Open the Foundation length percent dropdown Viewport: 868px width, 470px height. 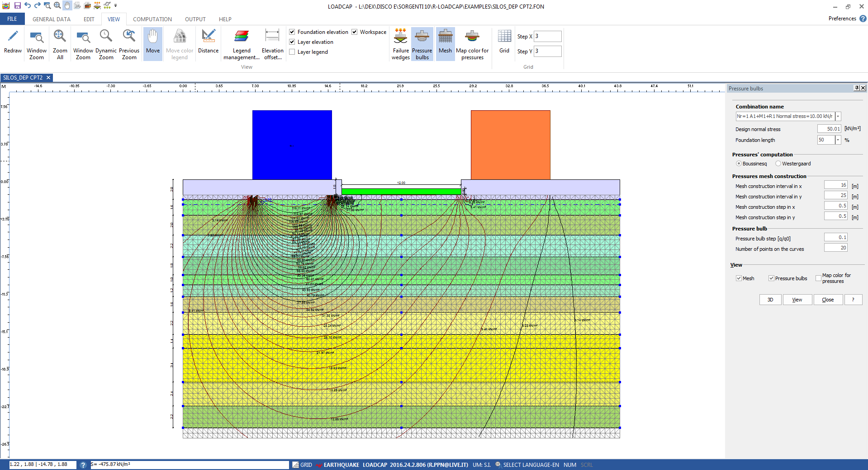(838, 140)
